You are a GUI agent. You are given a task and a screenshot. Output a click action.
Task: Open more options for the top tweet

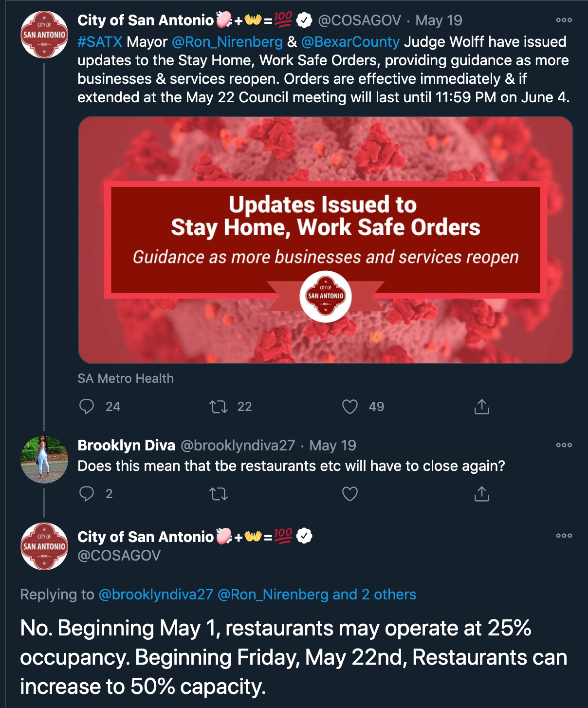coord(564,20)
